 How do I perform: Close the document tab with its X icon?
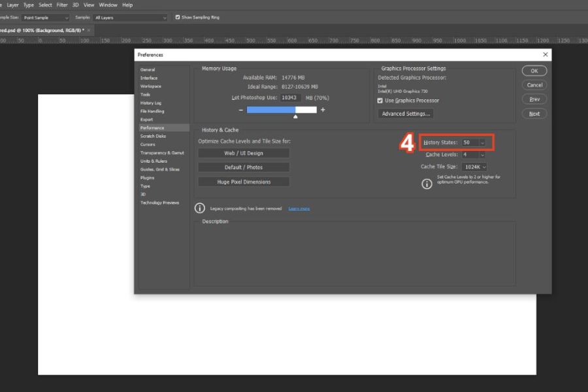89,30
